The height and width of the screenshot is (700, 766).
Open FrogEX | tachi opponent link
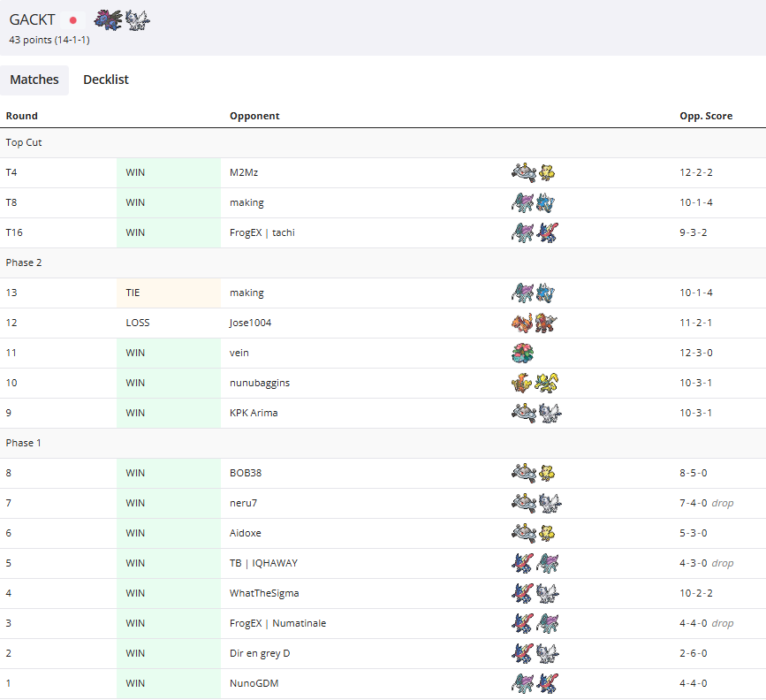(262, 232)
